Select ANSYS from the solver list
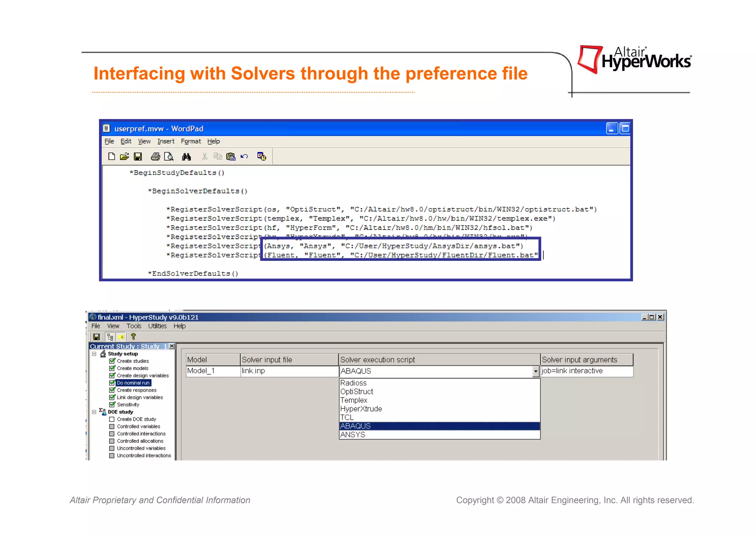 439,435
